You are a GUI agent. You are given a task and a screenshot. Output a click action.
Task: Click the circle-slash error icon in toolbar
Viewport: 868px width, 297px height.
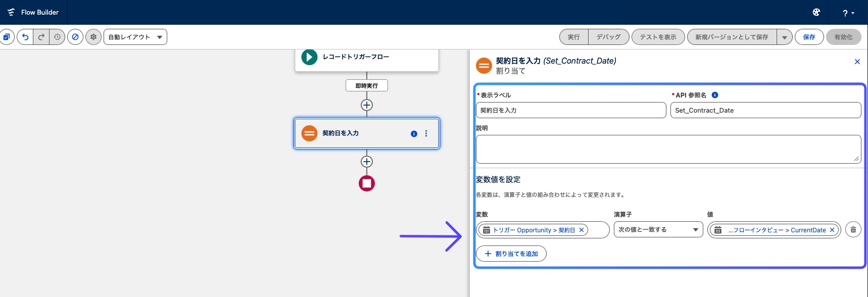tap(75, 37)
